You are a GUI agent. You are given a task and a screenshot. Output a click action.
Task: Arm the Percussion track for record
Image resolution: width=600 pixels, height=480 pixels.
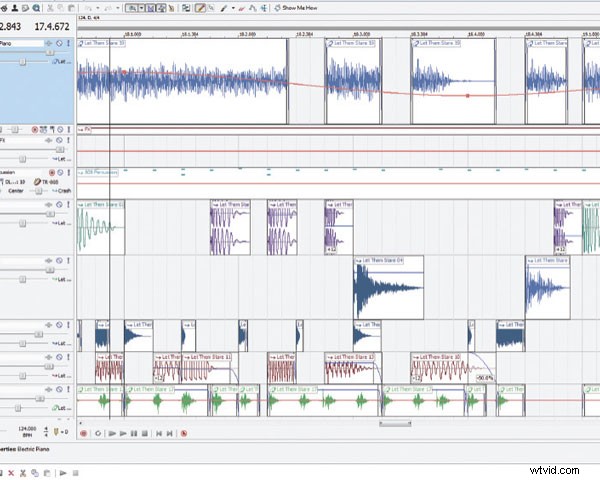tap(52, 173)
